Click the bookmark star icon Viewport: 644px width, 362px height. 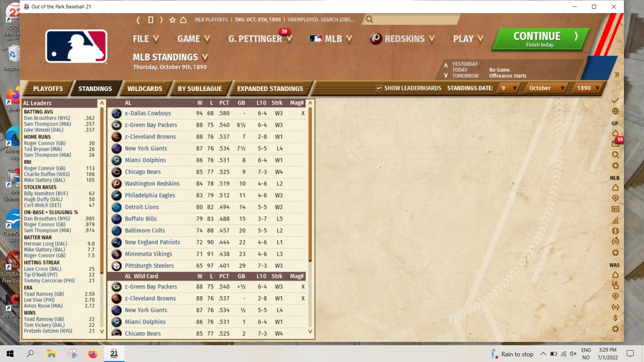tap(172, 20)
